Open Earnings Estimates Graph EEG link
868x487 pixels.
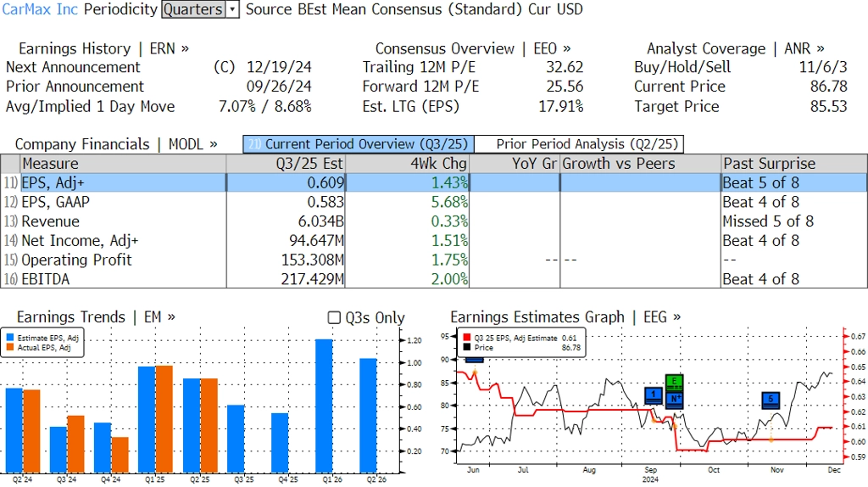tap(565, 317)
